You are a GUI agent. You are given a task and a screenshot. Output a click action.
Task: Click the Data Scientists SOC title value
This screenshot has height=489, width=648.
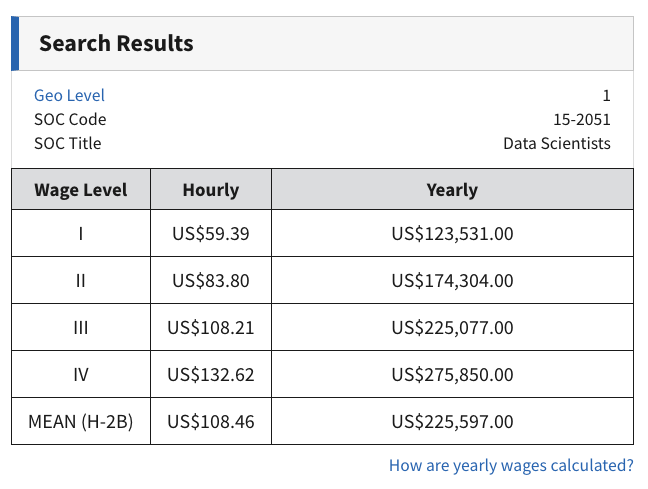point(556,143)
